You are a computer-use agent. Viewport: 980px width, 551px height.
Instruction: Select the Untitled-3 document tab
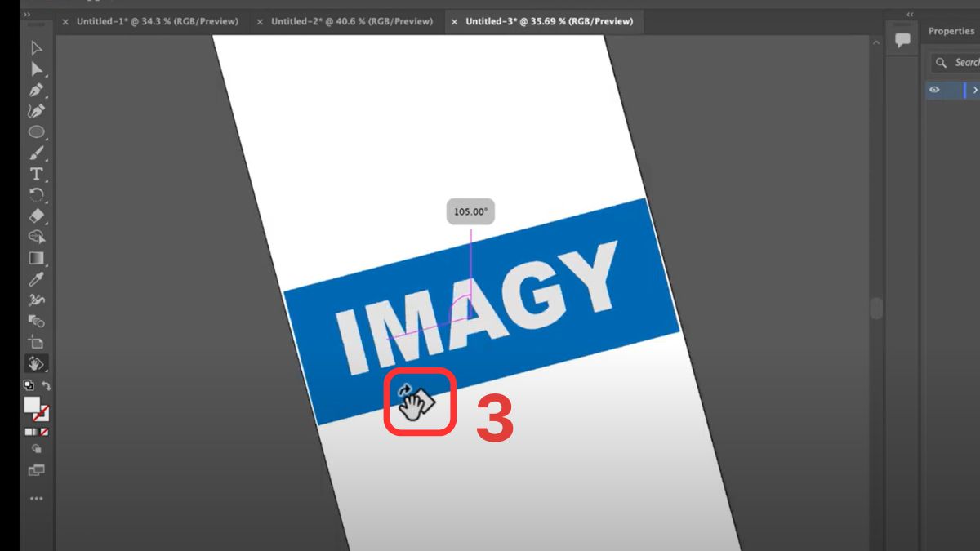550,21
